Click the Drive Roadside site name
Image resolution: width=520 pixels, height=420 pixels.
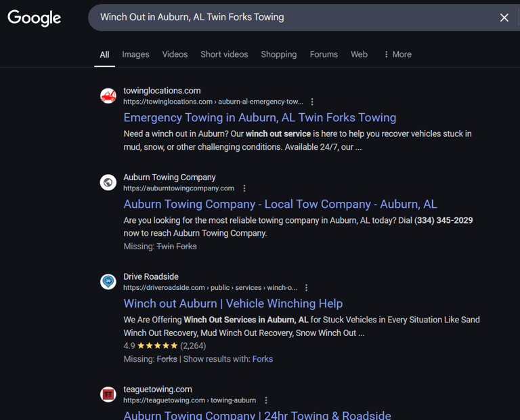click(x=151, y=276)
